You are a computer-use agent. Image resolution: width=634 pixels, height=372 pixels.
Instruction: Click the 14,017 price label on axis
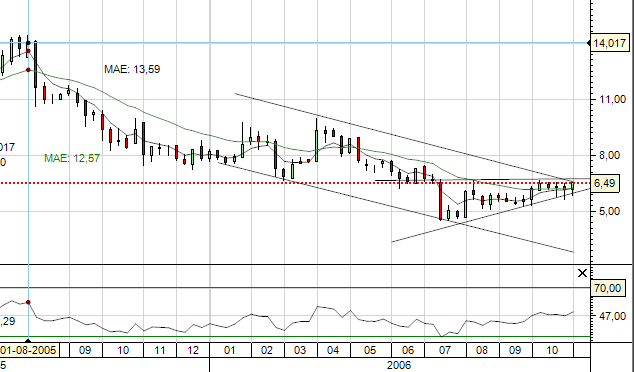(x=610, y=43)
